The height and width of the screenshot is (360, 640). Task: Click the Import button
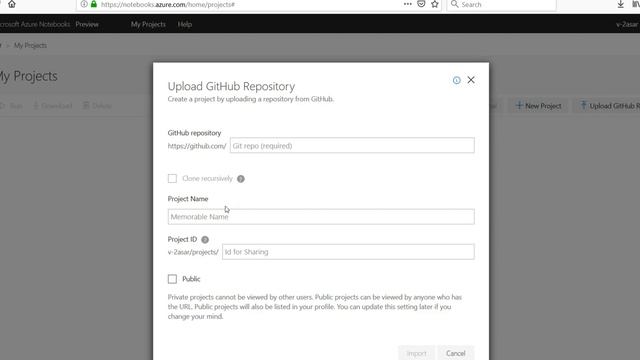[416, 353]
